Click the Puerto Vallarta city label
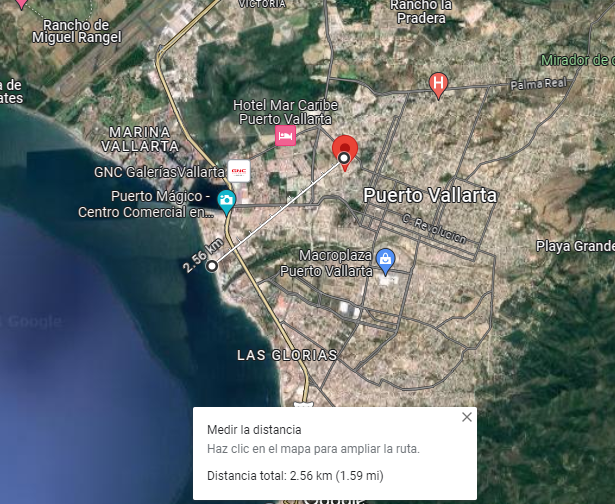 coord(430,195)
